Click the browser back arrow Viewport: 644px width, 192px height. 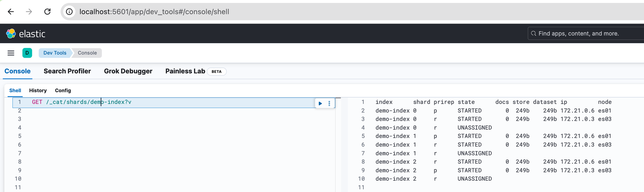click(11, 12)
